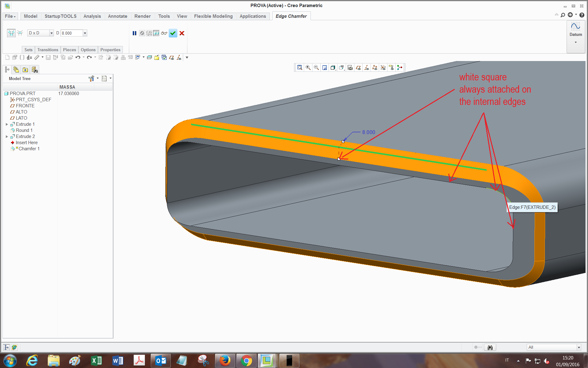Toggle the glasses feature preview

point(164,33)
